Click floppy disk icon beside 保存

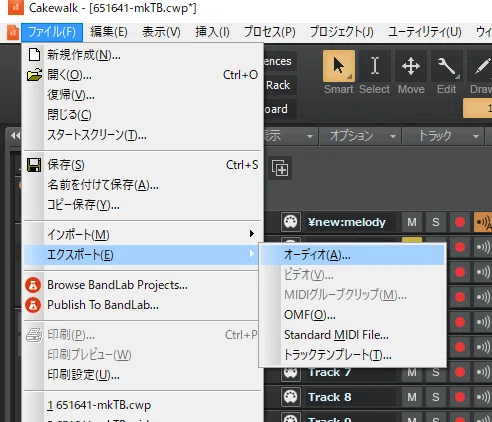point(34,165)
